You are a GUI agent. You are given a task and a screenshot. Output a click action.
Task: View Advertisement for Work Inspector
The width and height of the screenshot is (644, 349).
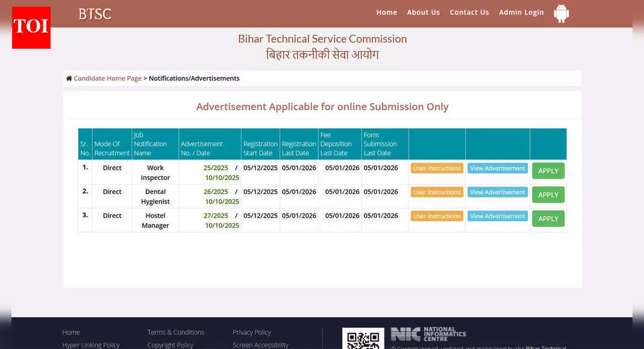[x=497, y=168]
